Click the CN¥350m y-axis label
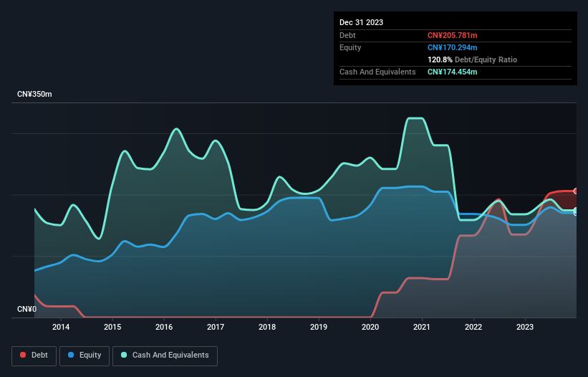Image resolution: width=588 pixels, height=377 pixels. tap(34, 95)
